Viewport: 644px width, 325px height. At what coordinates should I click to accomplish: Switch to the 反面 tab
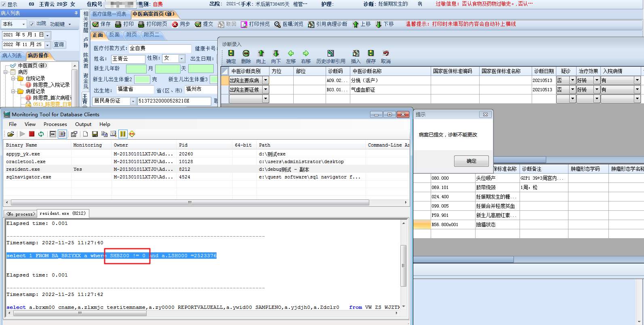[114, 35]
